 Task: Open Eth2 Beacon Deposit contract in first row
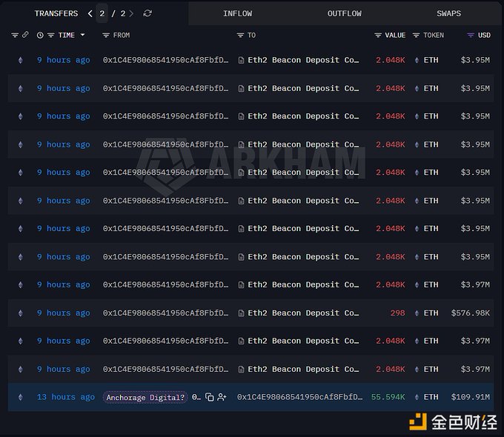pos(303,60)
